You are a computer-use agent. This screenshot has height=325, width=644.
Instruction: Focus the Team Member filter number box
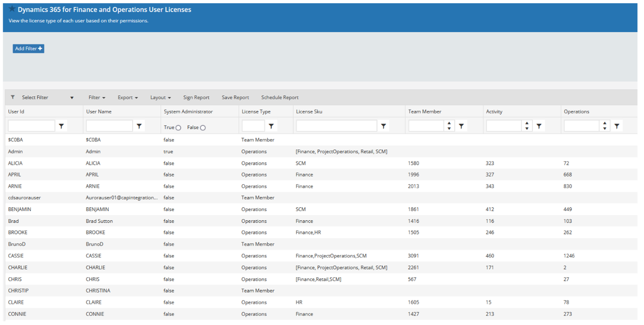[x=427, y=126]
